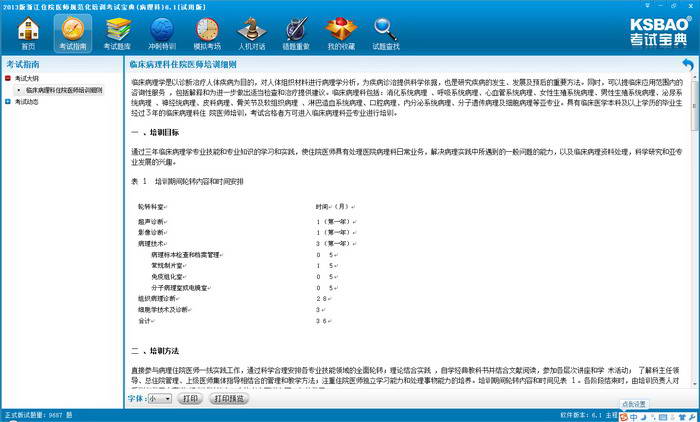700x422 pixels.
Task: Click the 病理标本检查和档案管理 row
Action: (x=187, y=255)
